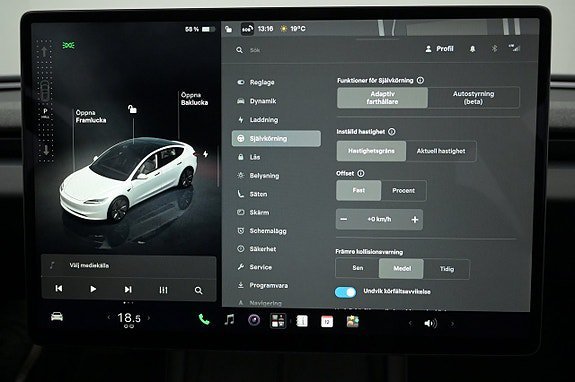
Task: Tap the 19°C weather indicator
Action: click(x=293, y=29)
